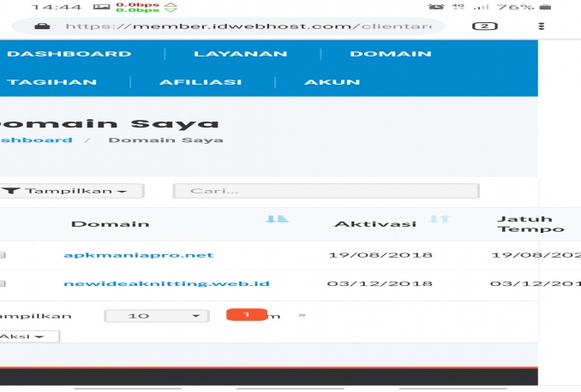Image resolution: width=581 pixels, height=392 pixels.
Task: Select checkbox for apkmaniapro.net row
Action: pyautogui.click(x=3, y=255)
